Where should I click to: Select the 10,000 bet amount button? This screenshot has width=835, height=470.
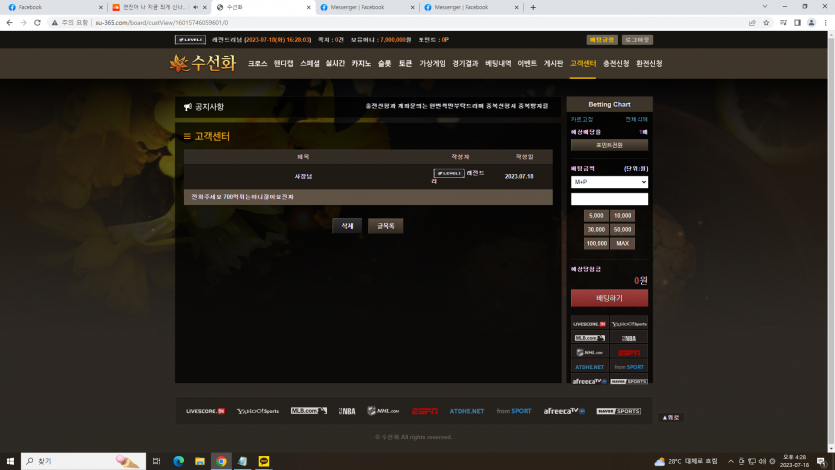(x=623, y=215)
